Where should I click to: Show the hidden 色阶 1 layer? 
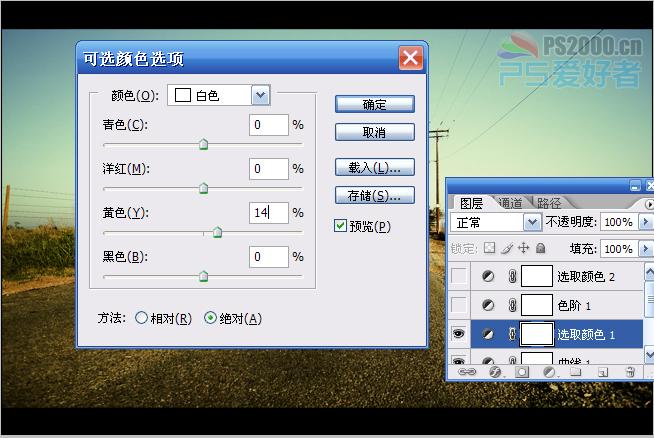click(459, 305)
